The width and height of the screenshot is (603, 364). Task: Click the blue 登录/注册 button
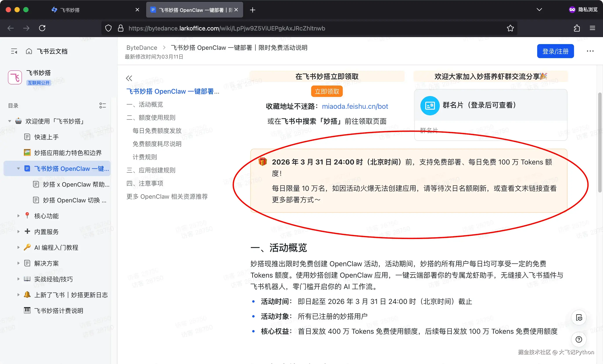click(x=555, y=51)
